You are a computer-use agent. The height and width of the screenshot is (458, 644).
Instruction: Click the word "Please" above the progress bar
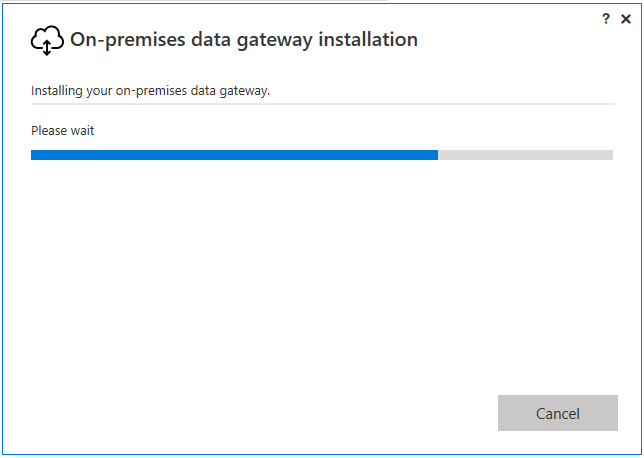[x=49, y=130]
